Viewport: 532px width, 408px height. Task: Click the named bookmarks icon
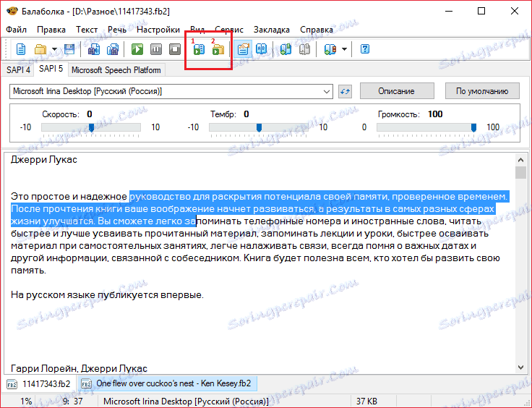pyautogui.click(x=330, y=49)
